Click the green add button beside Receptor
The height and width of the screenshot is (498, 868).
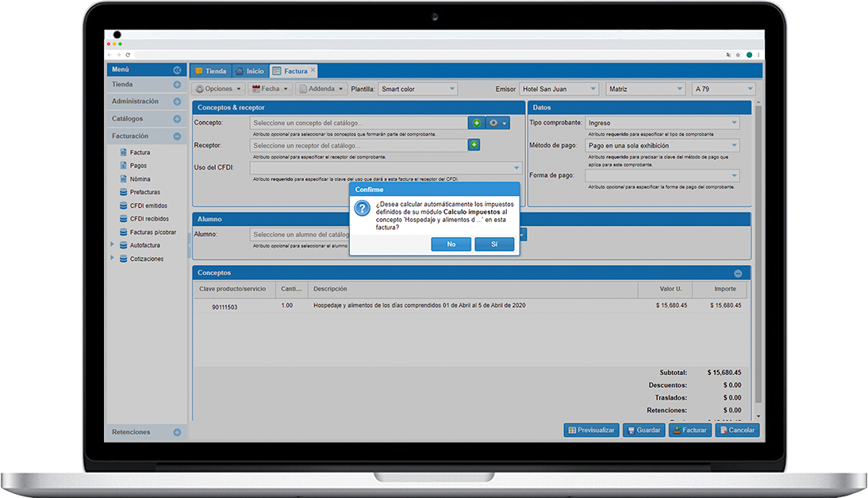click(474, 145)
